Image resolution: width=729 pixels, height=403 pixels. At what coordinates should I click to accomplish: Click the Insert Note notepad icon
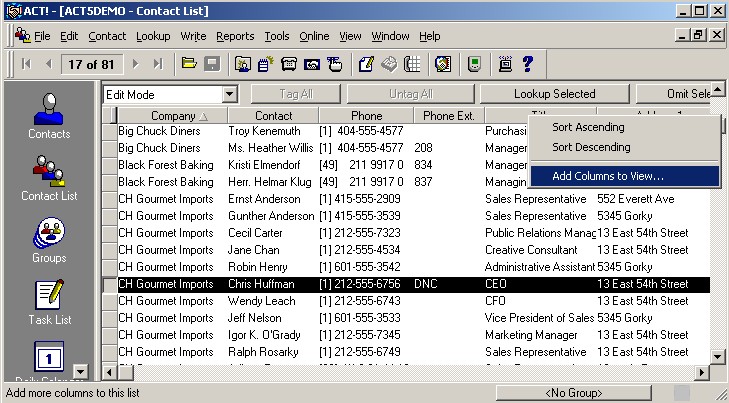point(265,64)
